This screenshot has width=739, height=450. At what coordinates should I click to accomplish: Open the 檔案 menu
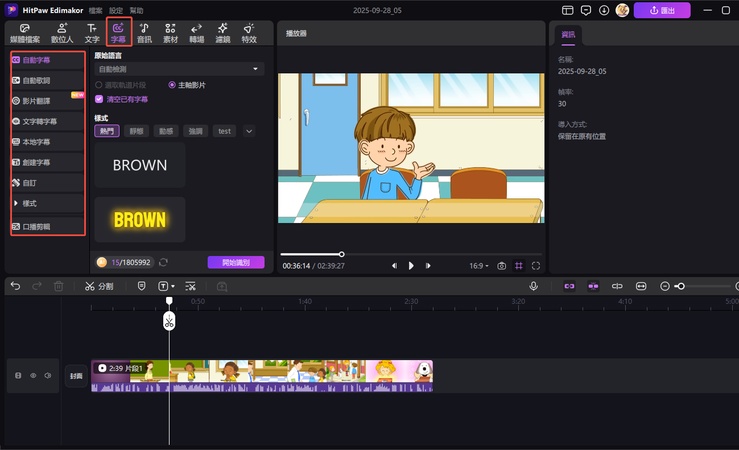tap(95, 10)
